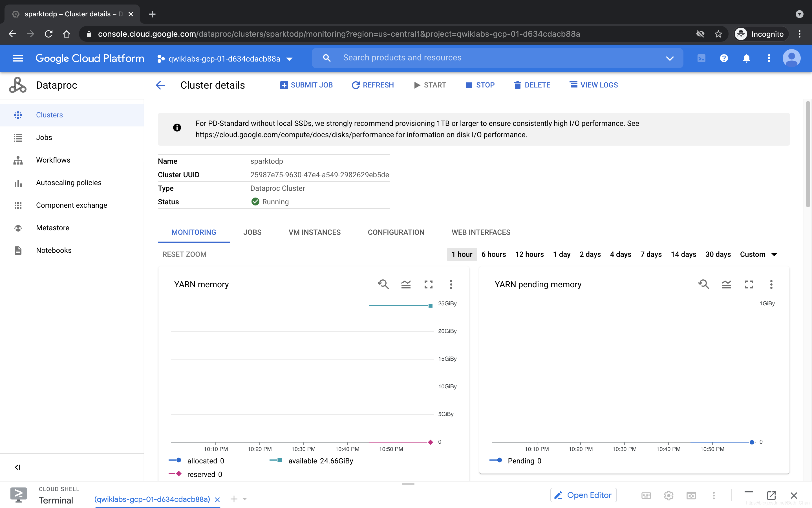Open the notifications bell

click(x=746, y=58)
